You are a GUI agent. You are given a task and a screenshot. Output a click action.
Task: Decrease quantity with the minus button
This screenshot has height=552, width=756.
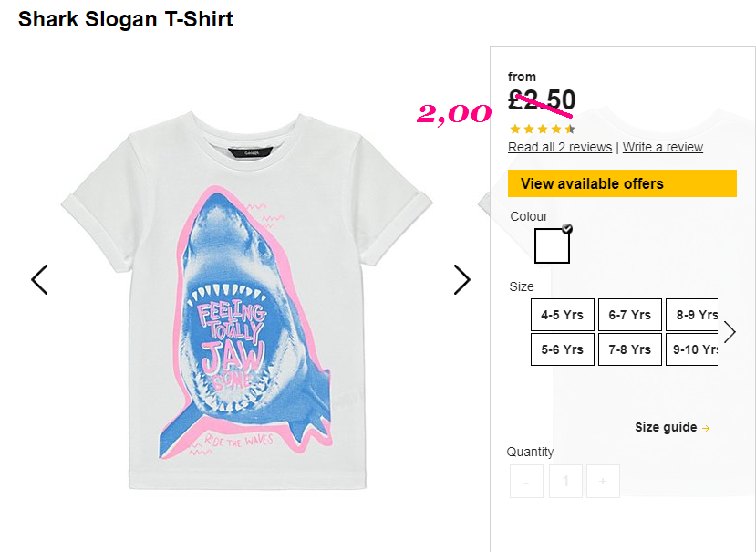[x=526, y=481]
